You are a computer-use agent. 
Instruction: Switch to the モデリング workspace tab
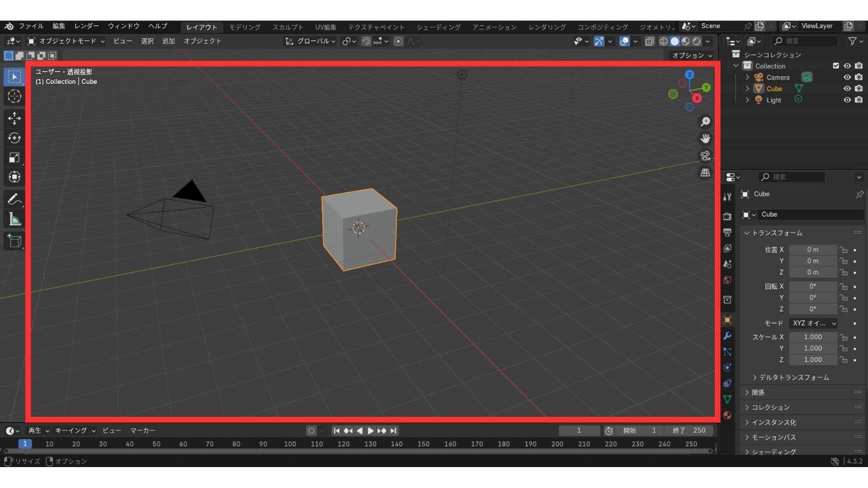coord(245,27)
